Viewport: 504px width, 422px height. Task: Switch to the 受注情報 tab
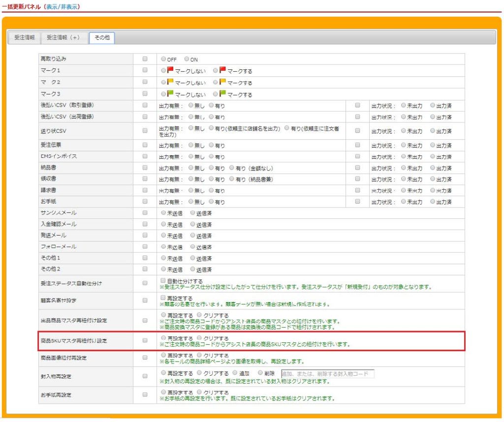coord(24,37)
